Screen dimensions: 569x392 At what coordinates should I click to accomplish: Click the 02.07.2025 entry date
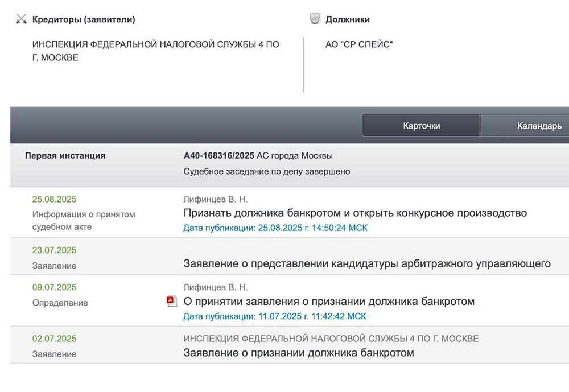54,339
